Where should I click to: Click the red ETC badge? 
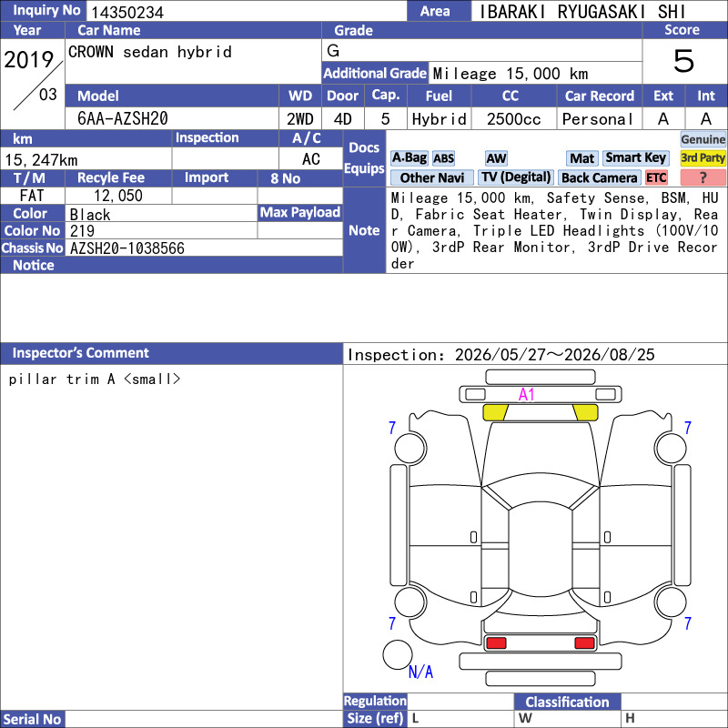point(656,177)
